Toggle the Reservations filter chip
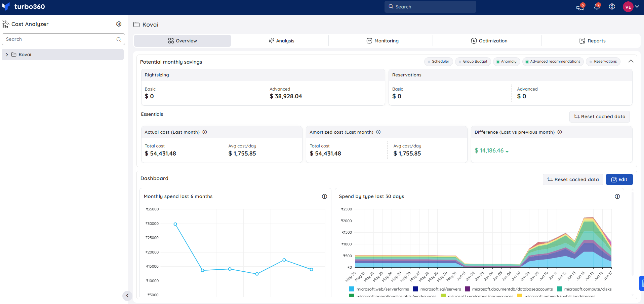Viewport: 644px width, 304px height. [603, 61]
